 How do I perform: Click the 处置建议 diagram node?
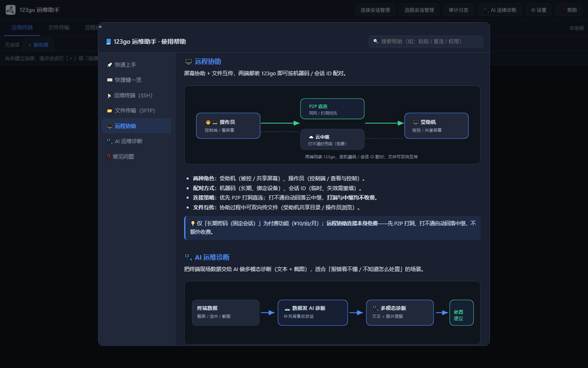tap(461, 313)
